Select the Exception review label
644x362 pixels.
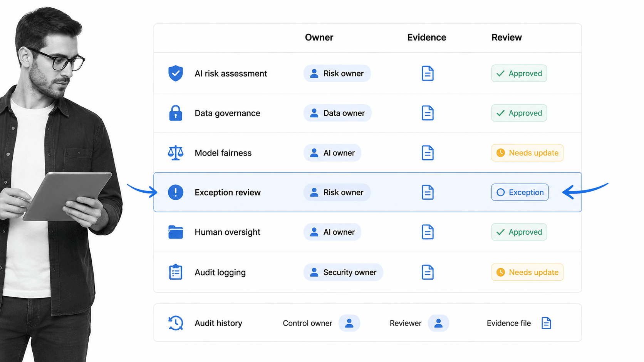(x=228, y=192)
